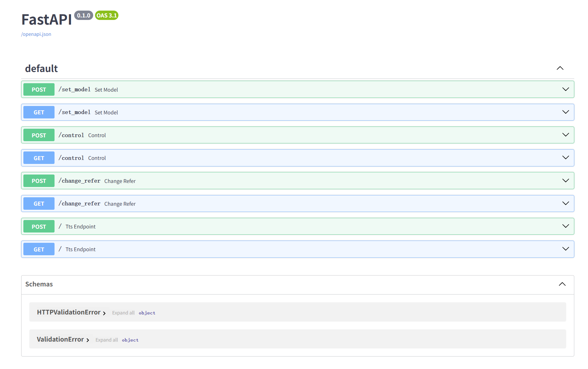Image resolution: width=588 pixels, height=369 pixels.
Task: Click the GET badge for /control
Action: (x=39, y=158)
